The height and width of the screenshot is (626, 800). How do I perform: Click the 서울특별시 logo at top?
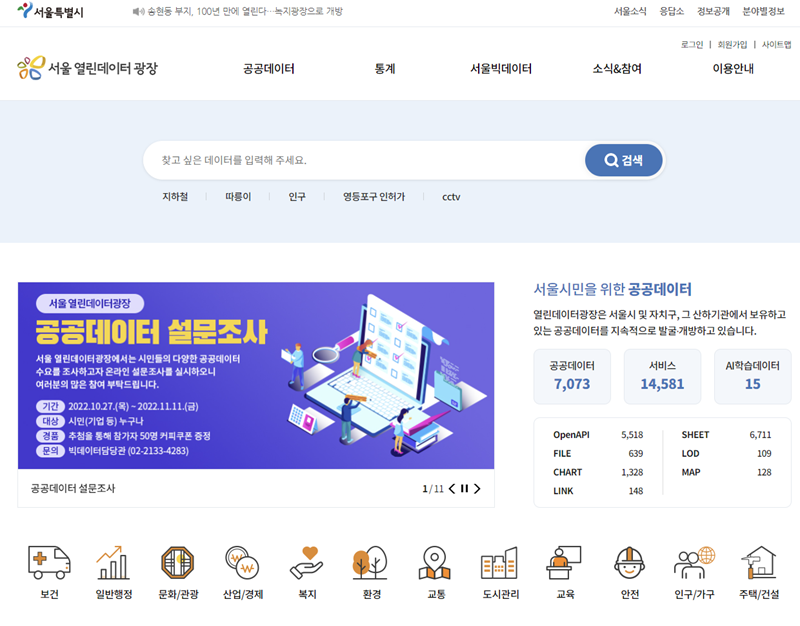click(50, 11)
